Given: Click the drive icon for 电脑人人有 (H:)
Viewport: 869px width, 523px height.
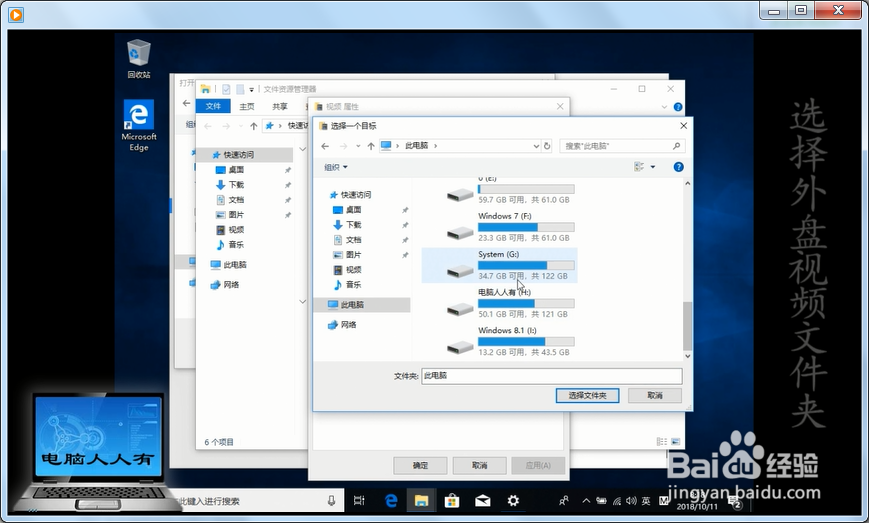Looking at the screenshot, I should pyautogui.click(x=460, y=309).
